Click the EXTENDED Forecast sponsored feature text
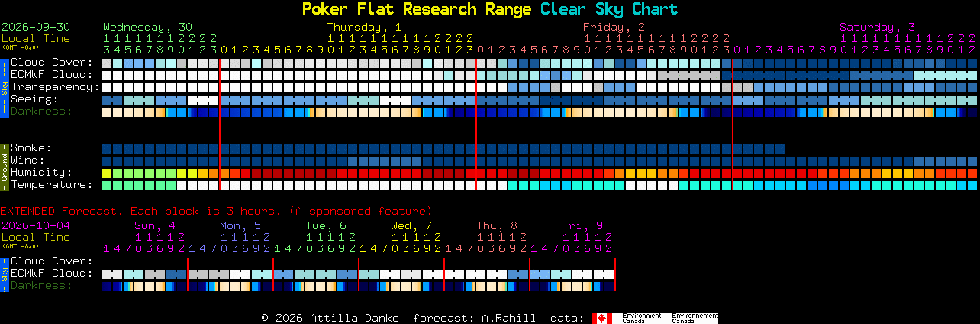This screenshot has width=980, height=324. [x=216, y=211]
